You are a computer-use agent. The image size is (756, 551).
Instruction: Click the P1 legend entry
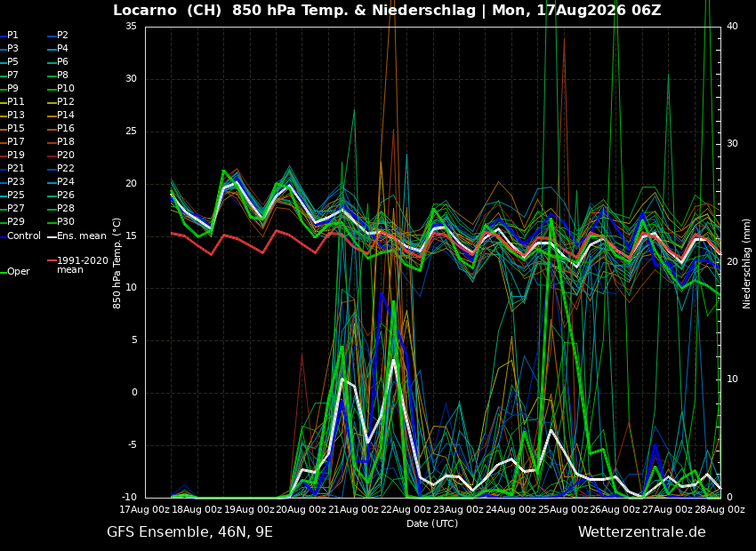click(x=9, y=36)
